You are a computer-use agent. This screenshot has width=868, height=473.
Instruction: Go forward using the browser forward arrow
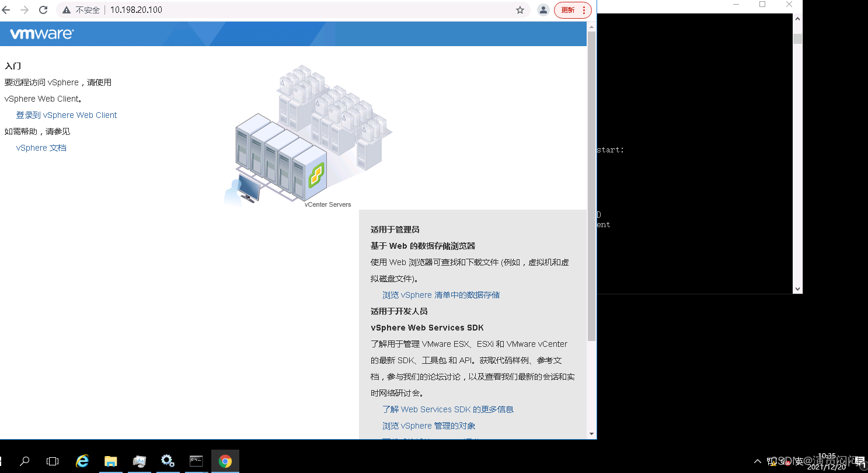point(25,10)
